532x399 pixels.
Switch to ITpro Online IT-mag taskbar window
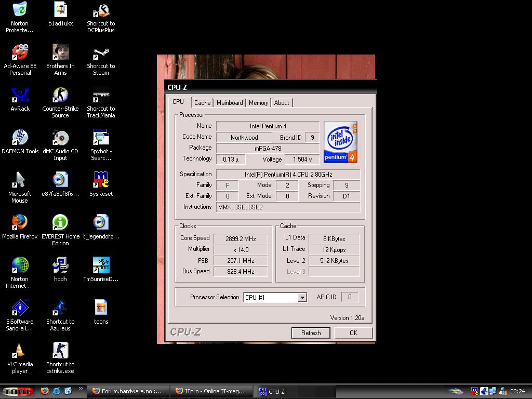click(x=211, y=392)
